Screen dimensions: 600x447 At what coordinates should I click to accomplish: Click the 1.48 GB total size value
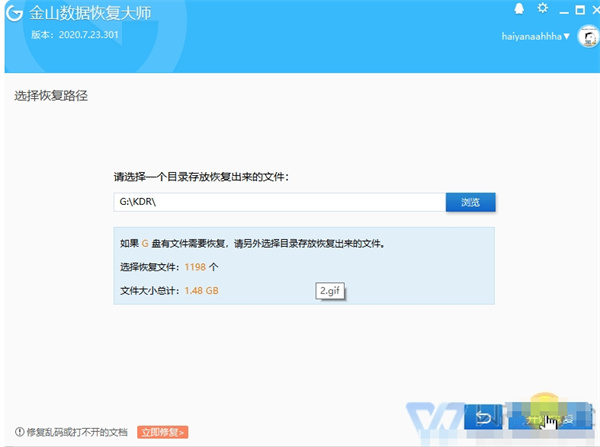pos(202,290)
